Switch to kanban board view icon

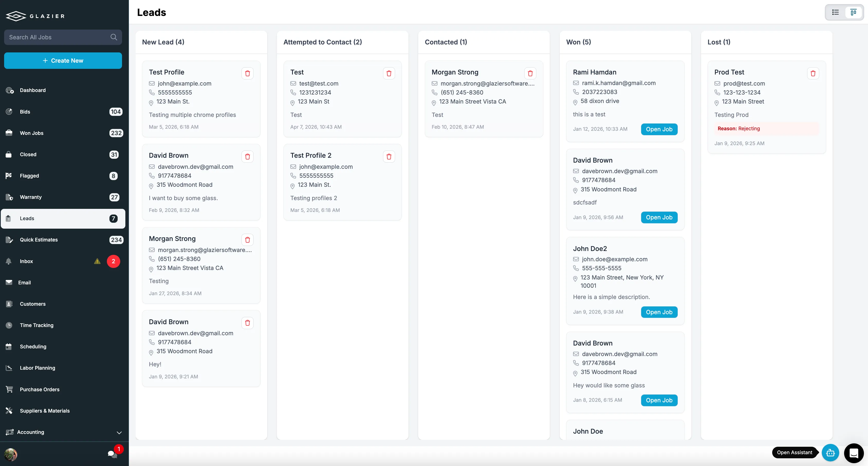point(854,13)
